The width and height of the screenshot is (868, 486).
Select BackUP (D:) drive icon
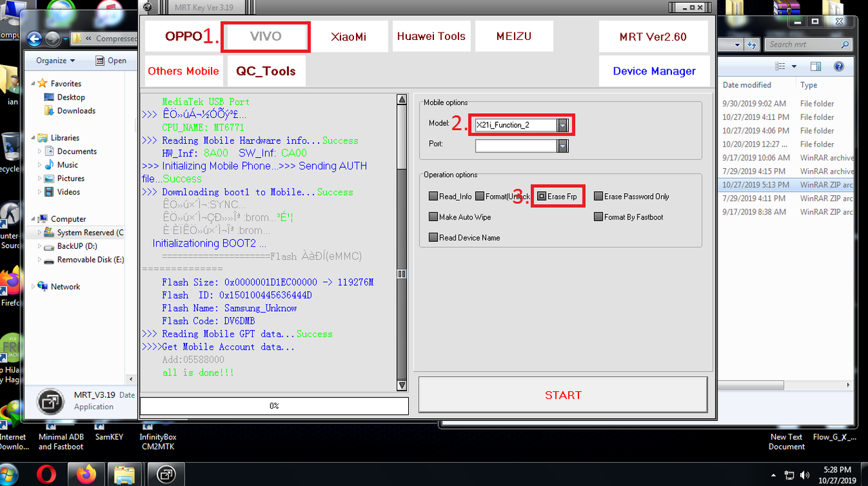pyautogui.click(x=50, y=246)
